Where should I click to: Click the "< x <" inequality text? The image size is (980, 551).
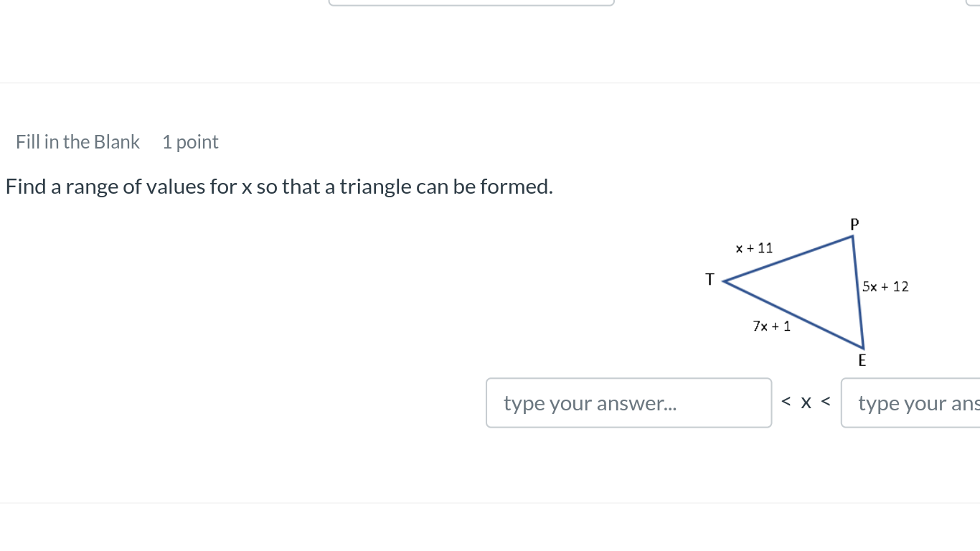tap(806, 402)
